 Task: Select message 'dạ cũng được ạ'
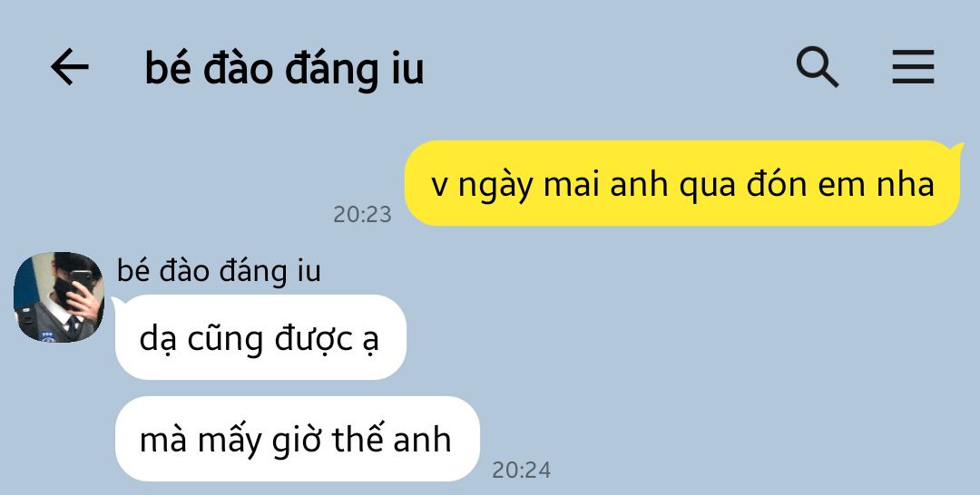click(x=260, y=337)
